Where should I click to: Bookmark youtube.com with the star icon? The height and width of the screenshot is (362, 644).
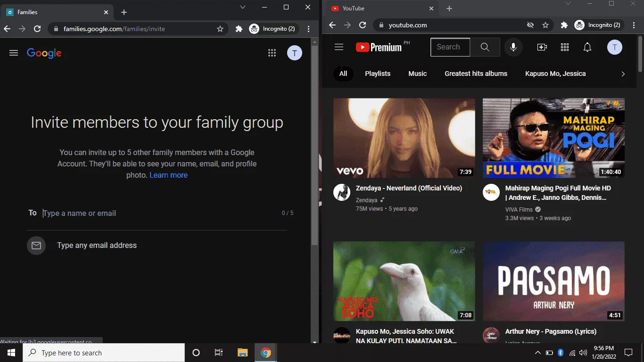pos(545,25)
